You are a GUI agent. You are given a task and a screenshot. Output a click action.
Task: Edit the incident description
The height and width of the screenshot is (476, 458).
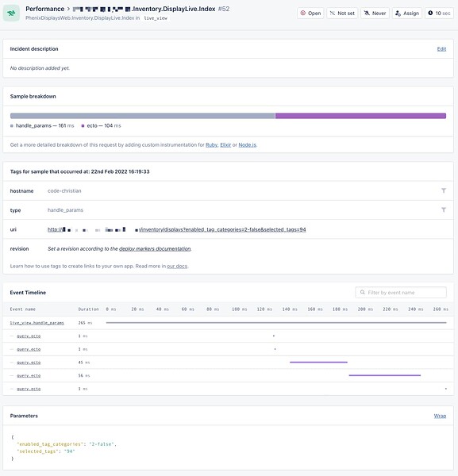click(441, 49)
